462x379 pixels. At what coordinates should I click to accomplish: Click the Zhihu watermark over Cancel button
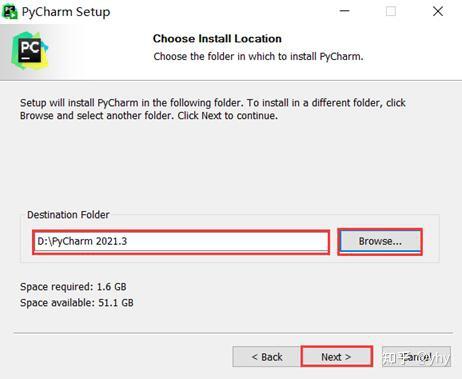click(x=416, y=358)
